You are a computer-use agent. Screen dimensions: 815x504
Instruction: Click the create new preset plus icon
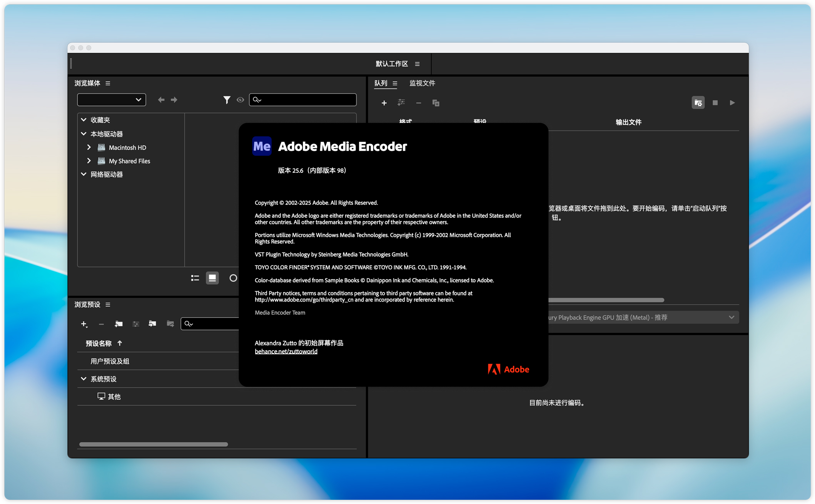click(x=84, y=324)
